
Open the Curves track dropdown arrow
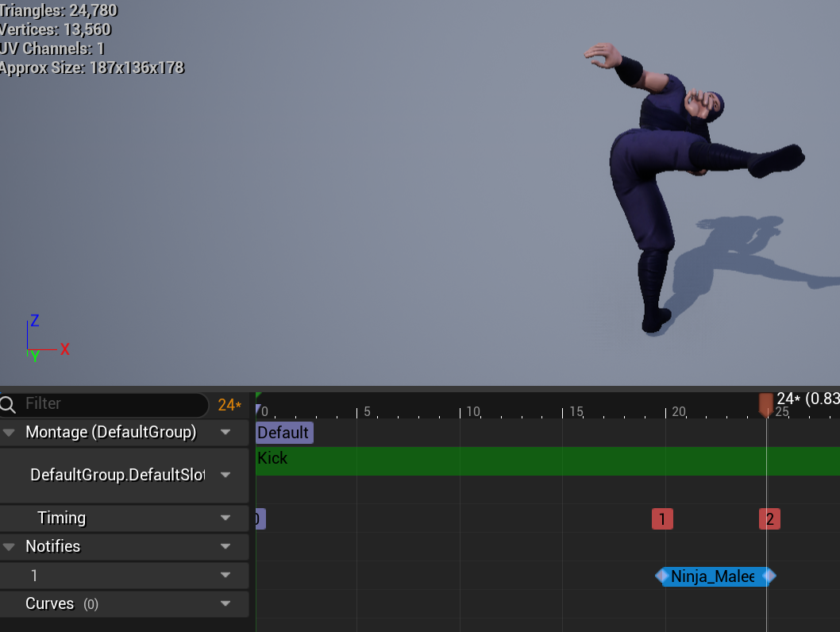click(225, 604)
